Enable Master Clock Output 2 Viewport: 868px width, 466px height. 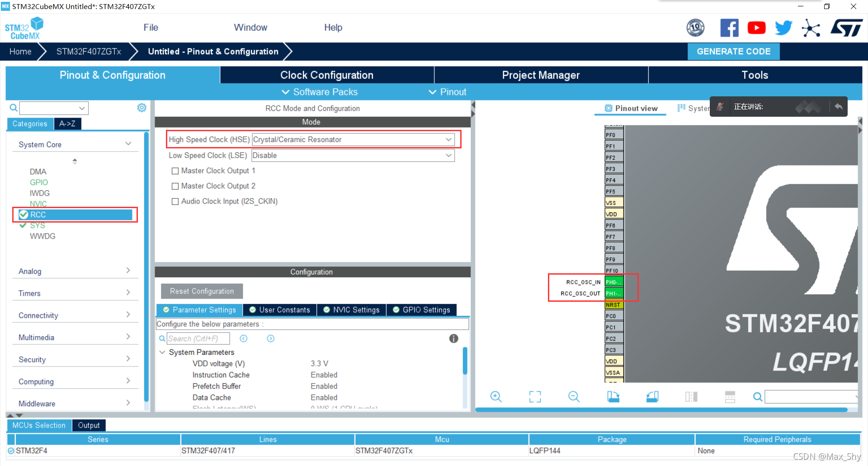[175, 186]
